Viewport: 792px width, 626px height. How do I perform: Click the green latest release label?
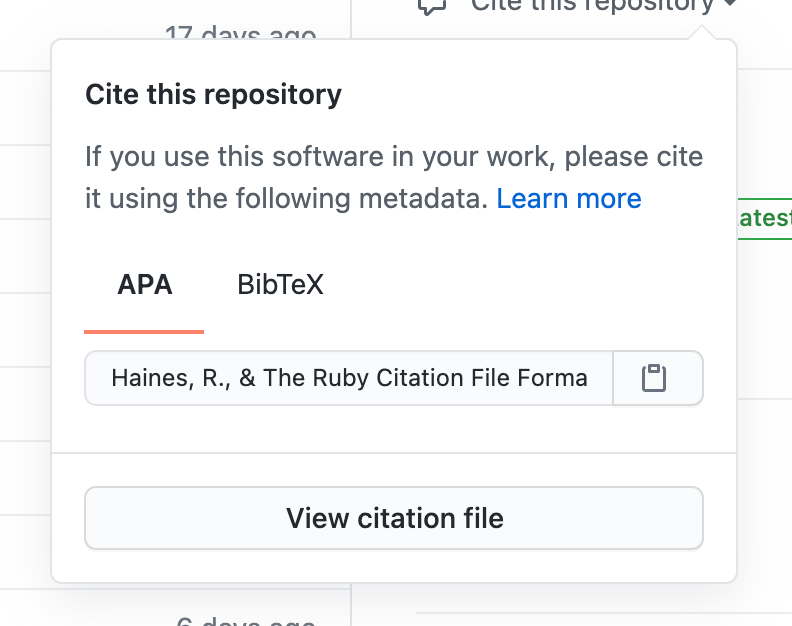point(765,217)
